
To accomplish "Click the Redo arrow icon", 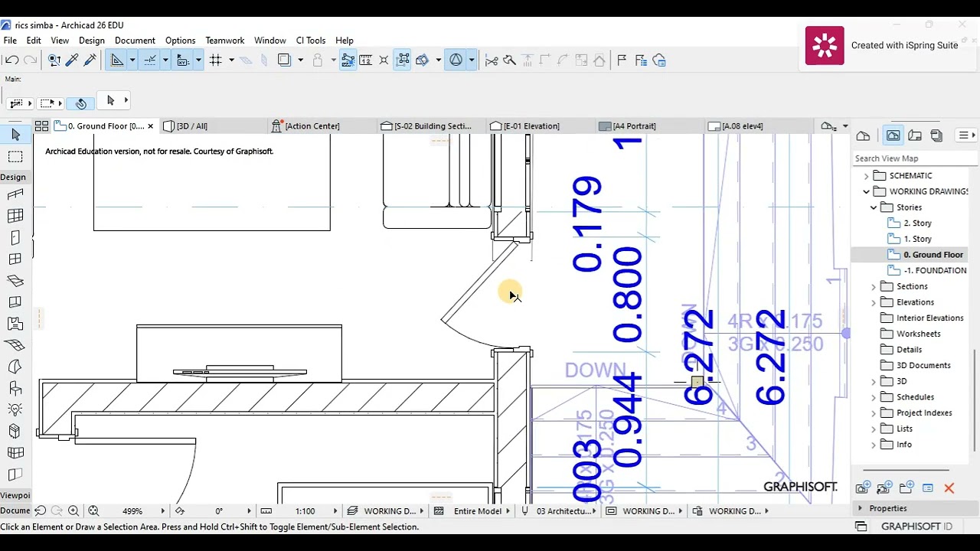I will click(31, 60).
